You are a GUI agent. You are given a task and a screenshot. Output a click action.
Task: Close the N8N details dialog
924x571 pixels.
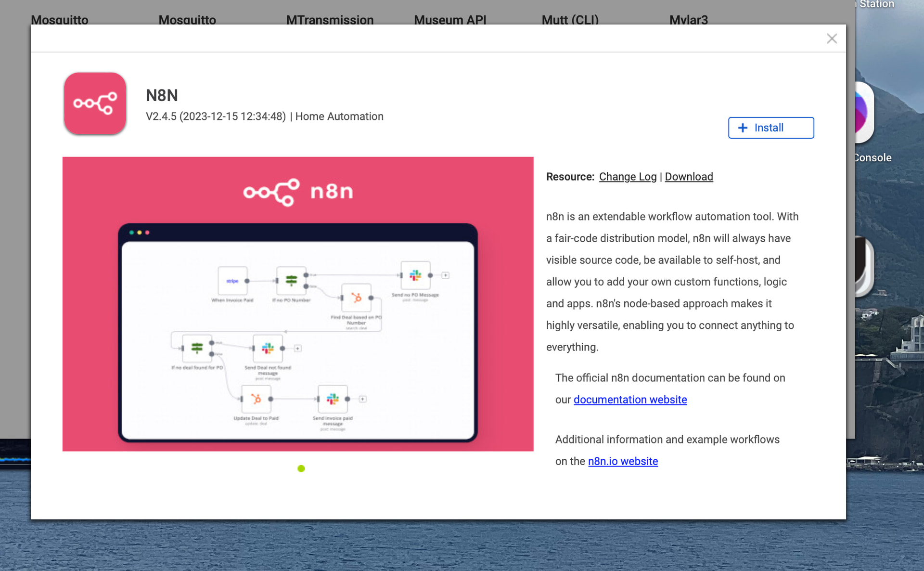[832, 39]
